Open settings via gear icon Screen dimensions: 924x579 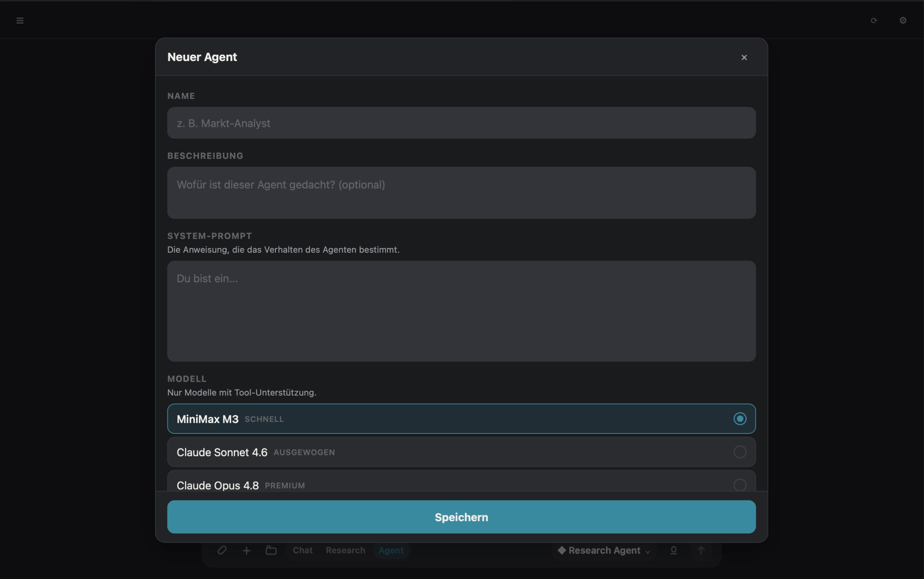point(903,20)
